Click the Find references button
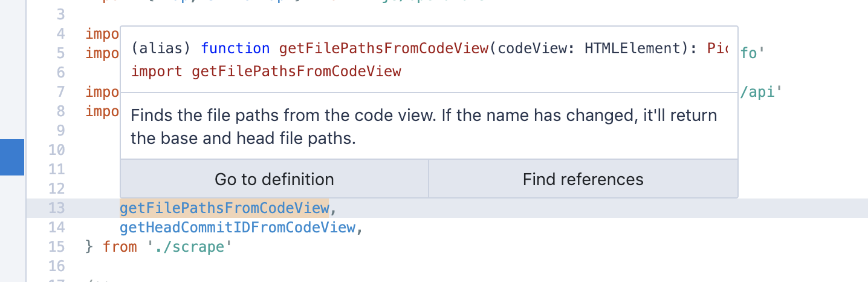The width and height of the screenshot is (868, 282). click(583, 179)
